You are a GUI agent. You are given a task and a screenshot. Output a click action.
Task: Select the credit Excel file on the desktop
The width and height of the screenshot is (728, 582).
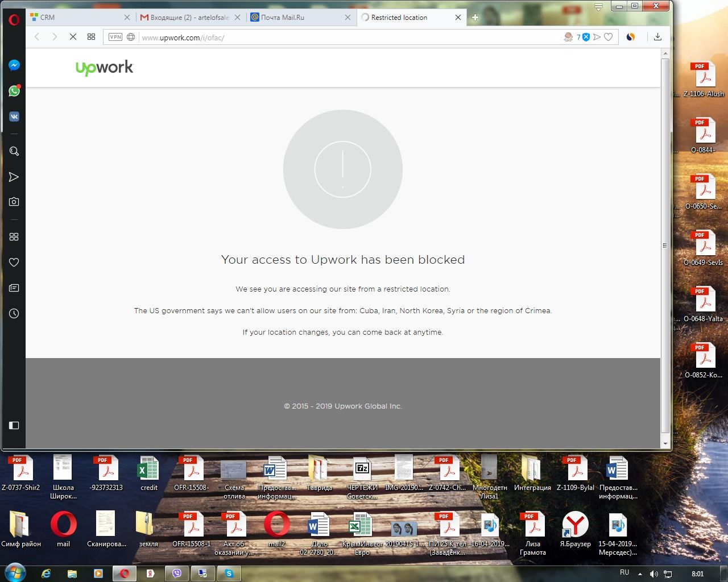pos(149,473)
